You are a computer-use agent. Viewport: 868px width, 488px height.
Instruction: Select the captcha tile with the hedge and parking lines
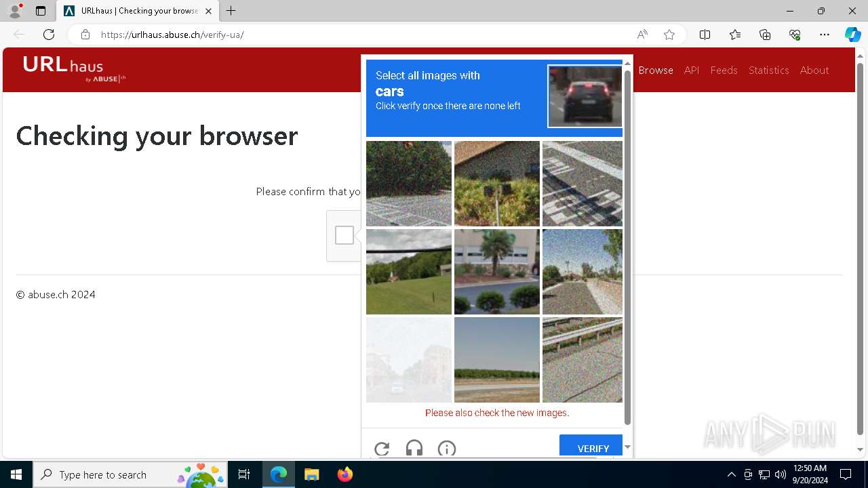tap(409, 184)
